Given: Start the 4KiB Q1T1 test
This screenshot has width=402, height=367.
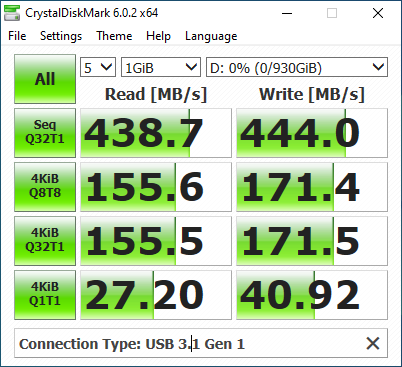Looking at the screenshot, I should (x=45, y=295).
